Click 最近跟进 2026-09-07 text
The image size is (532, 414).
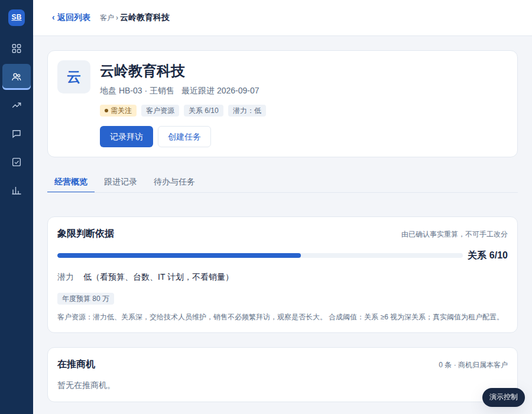coord(220,90)
